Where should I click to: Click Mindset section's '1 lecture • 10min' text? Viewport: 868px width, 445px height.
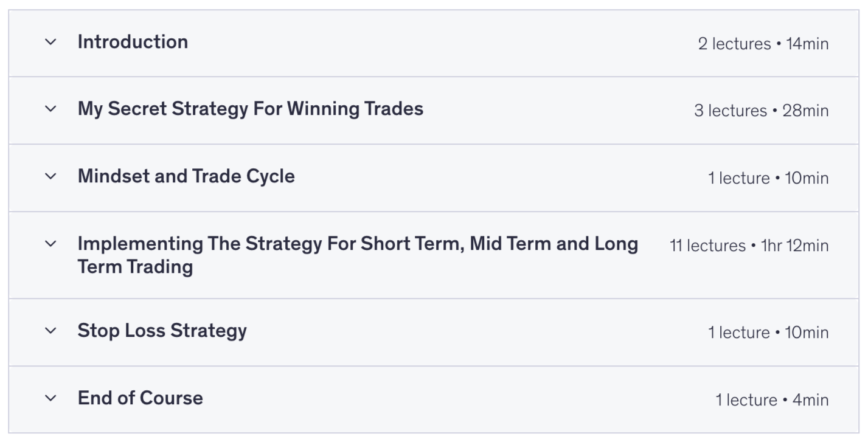click(x=768, y=178)
